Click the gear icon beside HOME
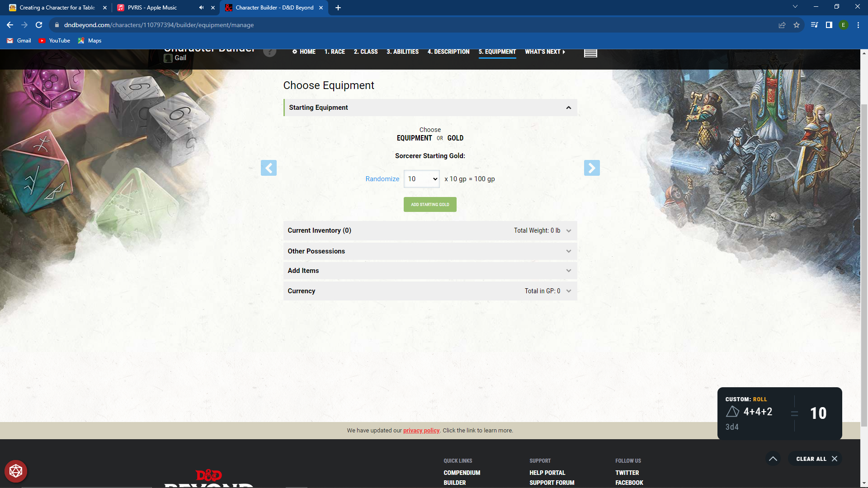The image size is (868, 488). tap(294, 52)
